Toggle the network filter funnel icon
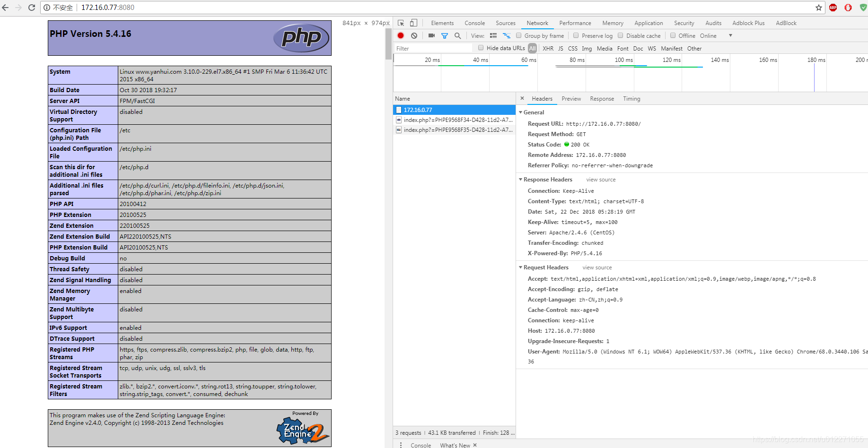Viewport: 868px width, 448px height. tap(445, 35)
